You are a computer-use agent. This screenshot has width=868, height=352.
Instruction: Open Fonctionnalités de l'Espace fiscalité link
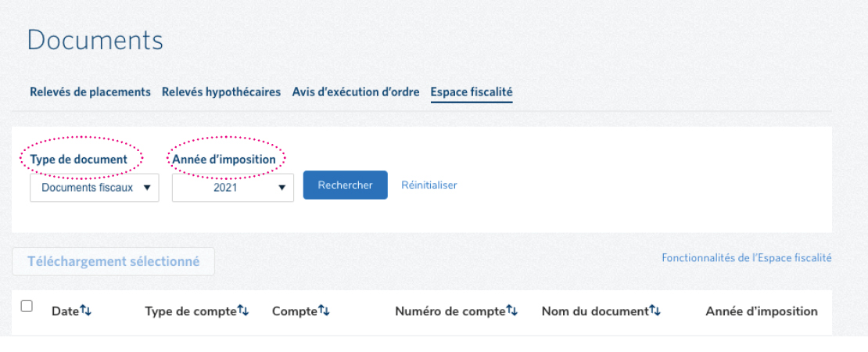[746, 258]
